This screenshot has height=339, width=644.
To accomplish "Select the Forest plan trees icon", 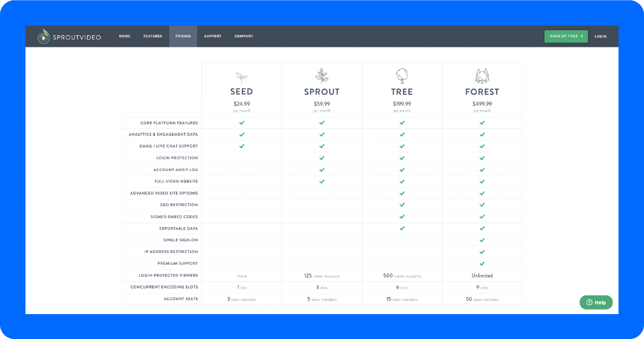I will tap(482, 76).
